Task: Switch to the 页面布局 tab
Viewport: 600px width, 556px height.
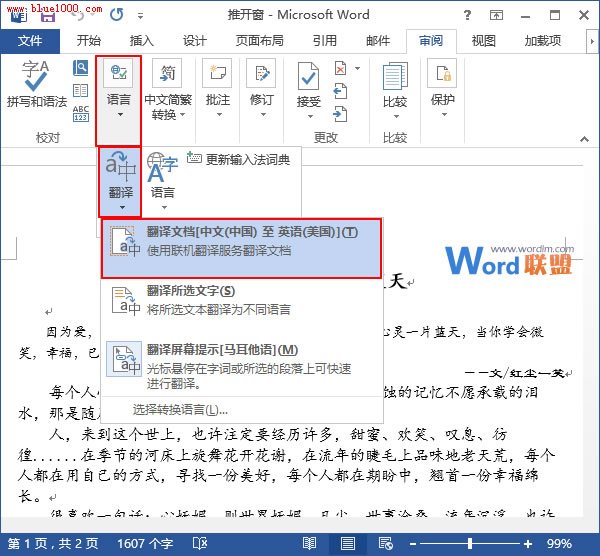Action: coord(259,41)
